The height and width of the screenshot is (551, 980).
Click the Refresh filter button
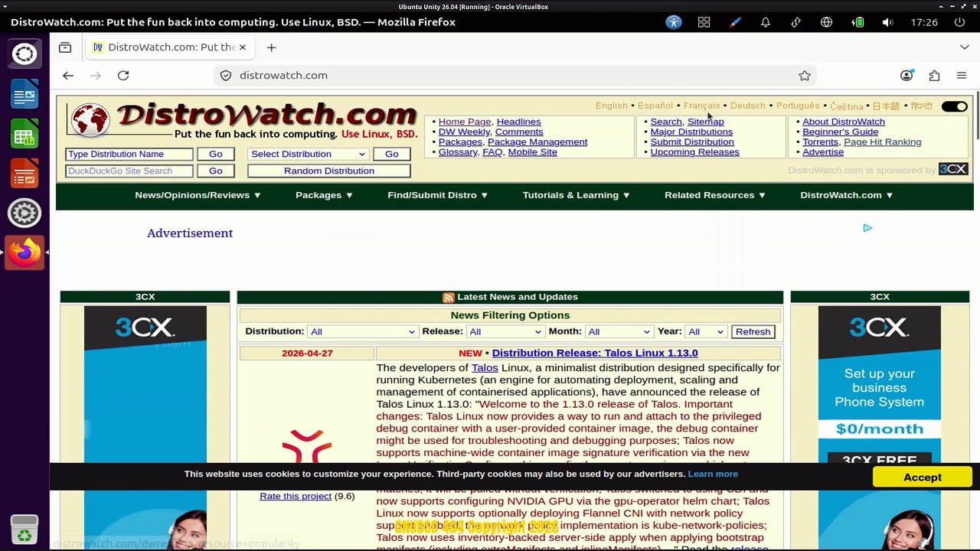[x=753, y=331]
